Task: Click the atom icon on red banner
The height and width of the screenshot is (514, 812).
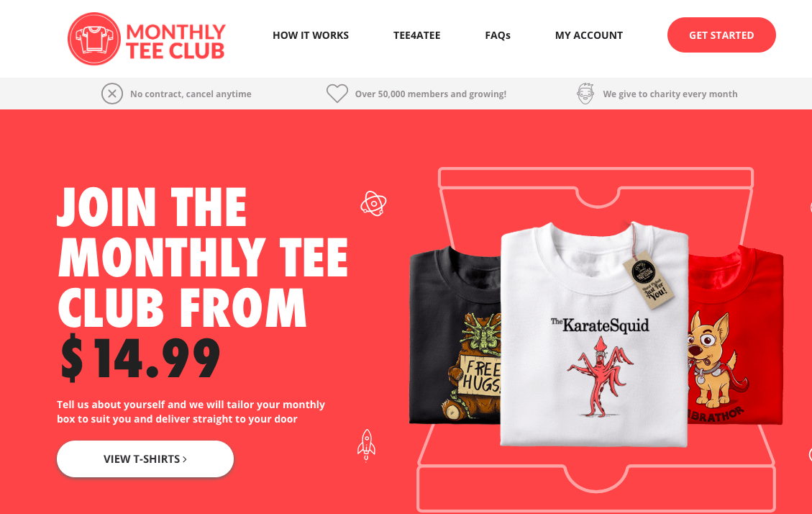Action: (x=373, y=203)
